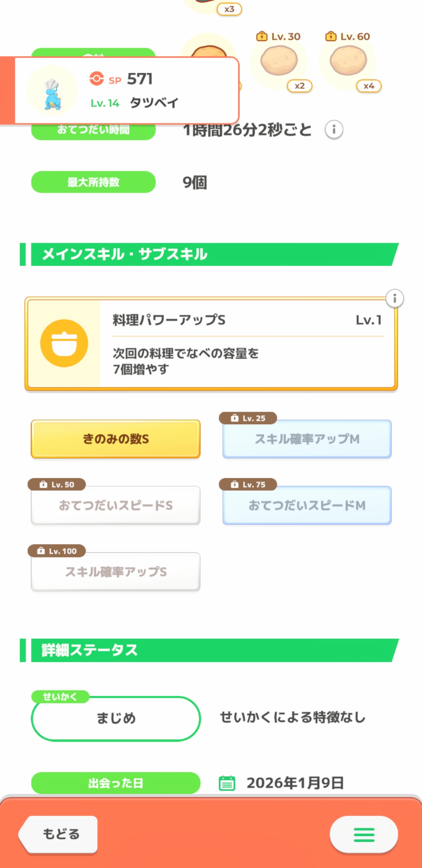Tap the yellow cooking pot skill icon

64,343
